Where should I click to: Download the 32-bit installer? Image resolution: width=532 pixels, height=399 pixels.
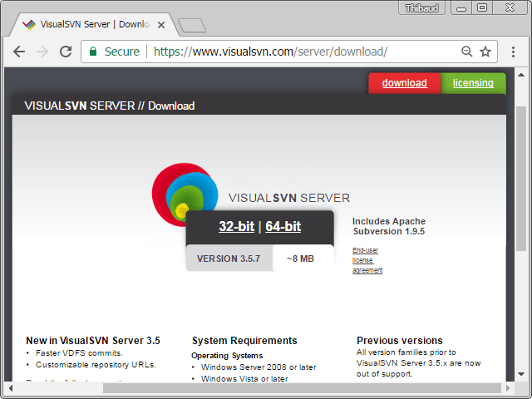point(236,226)
